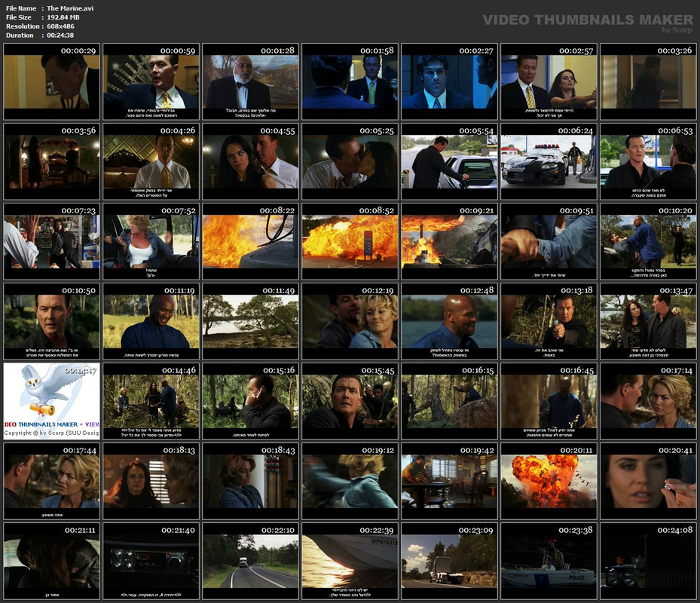Click the thumbnail at 00:21:11
This screenshot has height=603, width=700.
[x=52, y=562]
